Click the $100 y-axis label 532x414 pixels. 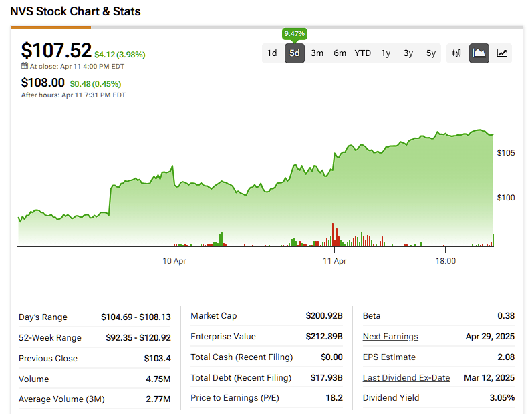point(506,198)
